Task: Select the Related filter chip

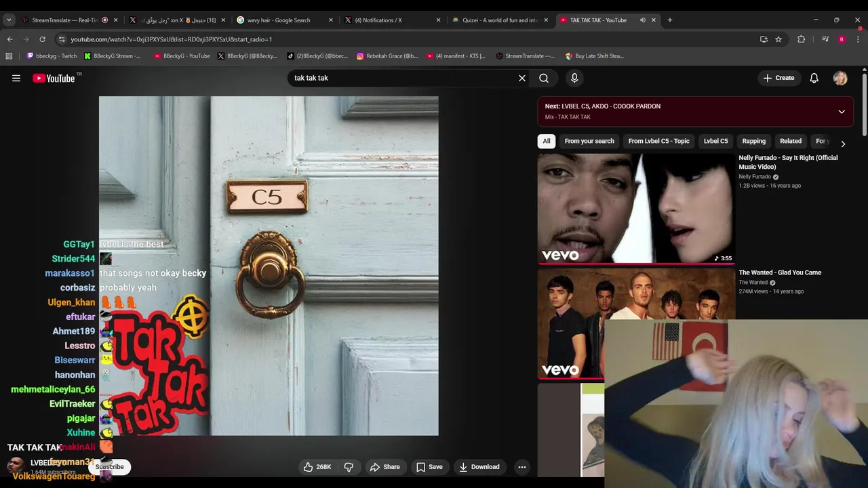Action: click(x=791, y=141)
